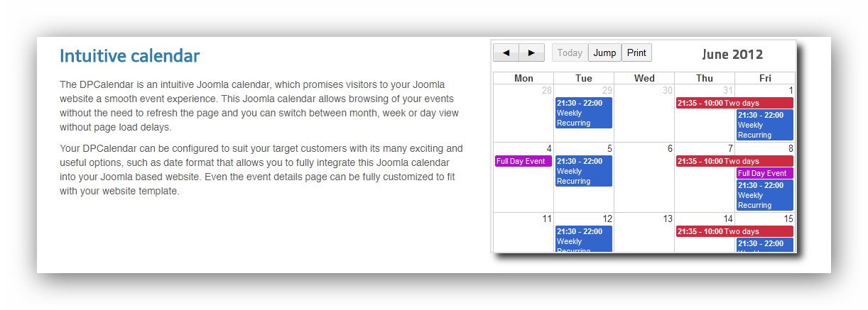868x310 pixels.
Task: Select the Thu column header
Action: click(x=705, y=78)
